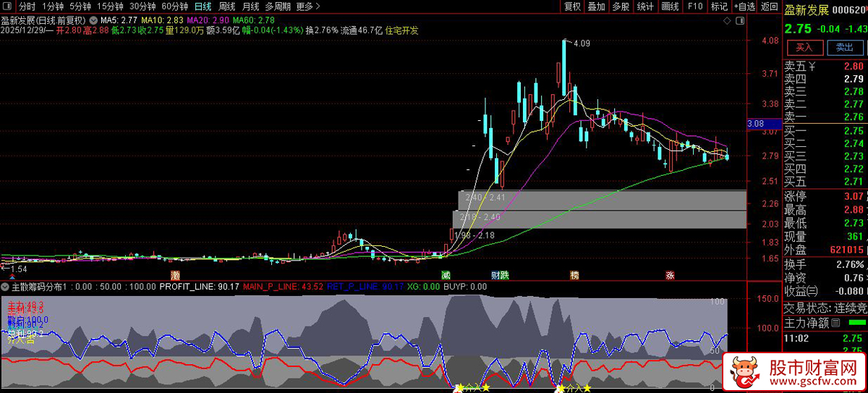Image resolution: width=868 pixels, height=393 pixels.
Task: Click the 11:02 trade tick row
Action: tap(825, 338)
